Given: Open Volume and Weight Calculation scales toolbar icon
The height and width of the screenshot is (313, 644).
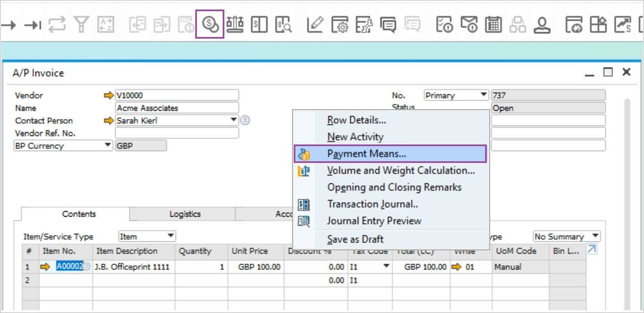Looking at the screenshot, I should [235, 25].
